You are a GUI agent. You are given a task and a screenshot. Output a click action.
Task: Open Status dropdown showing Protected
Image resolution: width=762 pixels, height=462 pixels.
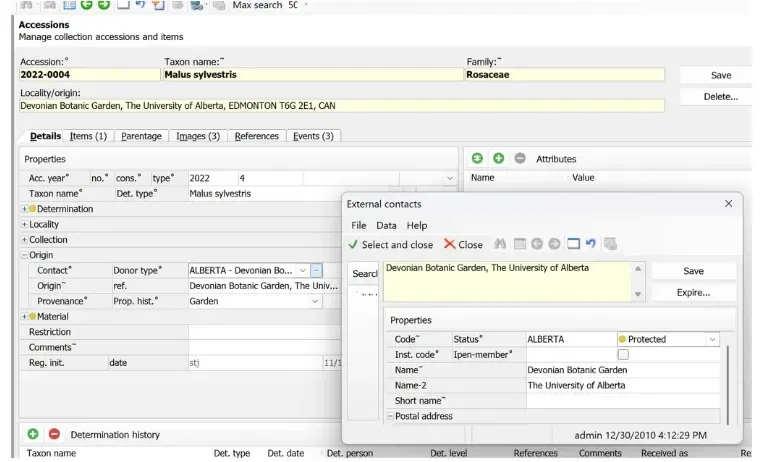712,339
